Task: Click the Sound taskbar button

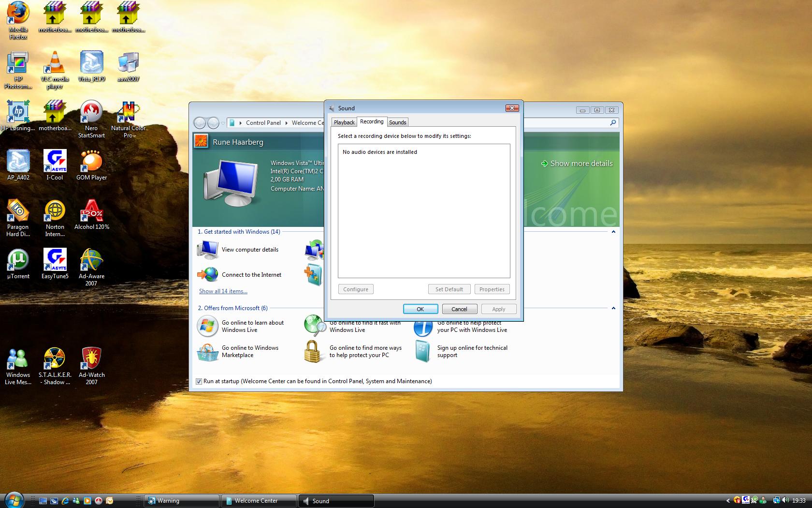Action: point(336,501)
